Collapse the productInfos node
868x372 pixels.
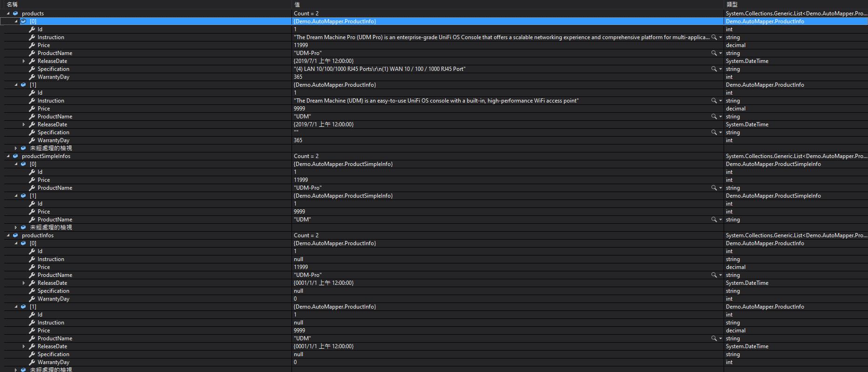click(8, 235)
